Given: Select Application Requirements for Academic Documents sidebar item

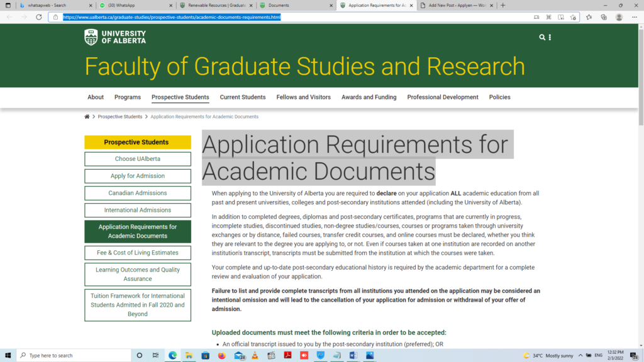Looking at the screenshot, I should tap(138, 231).
